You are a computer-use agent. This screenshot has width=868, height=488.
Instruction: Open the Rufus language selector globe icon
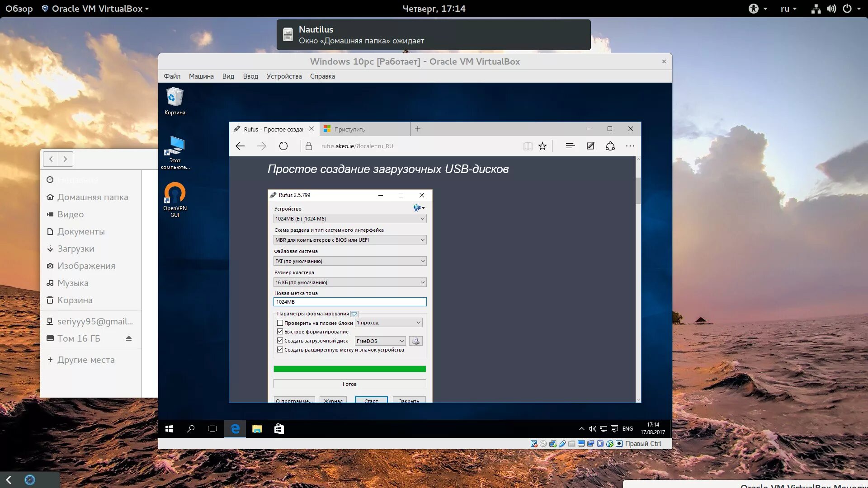pyautogui.click(x=419, y=208)
